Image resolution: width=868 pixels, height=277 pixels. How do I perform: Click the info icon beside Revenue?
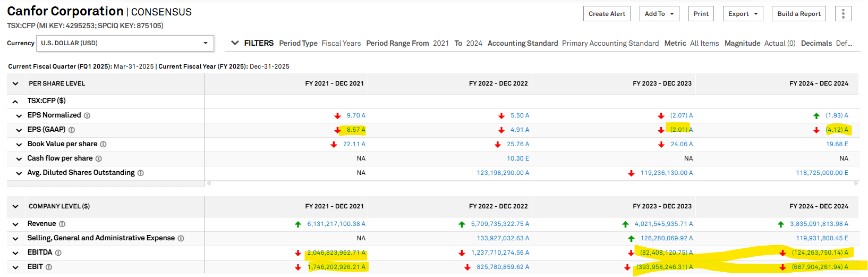click(62, 224)
